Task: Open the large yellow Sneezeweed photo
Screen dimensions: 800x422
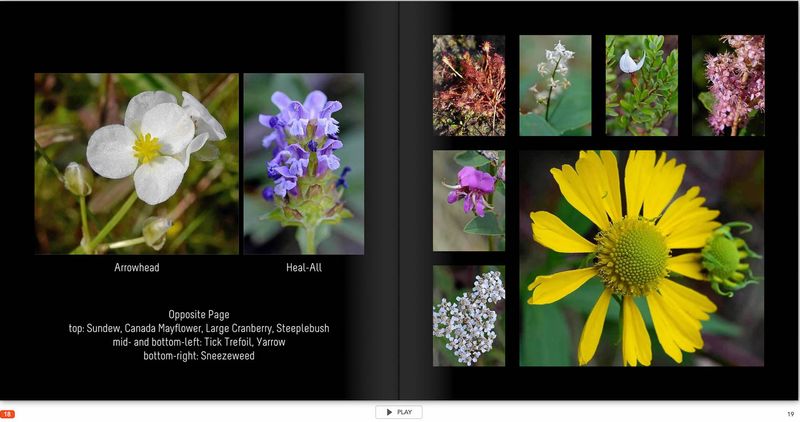Action: [x=641, y=258]
